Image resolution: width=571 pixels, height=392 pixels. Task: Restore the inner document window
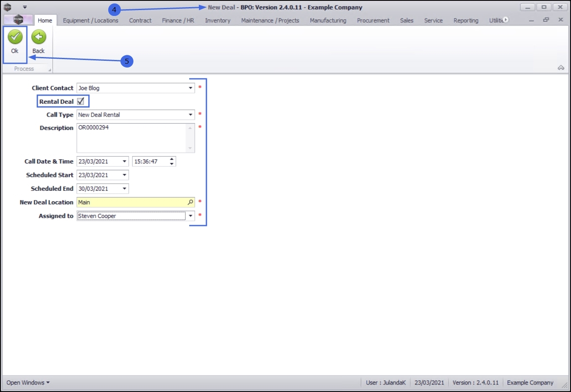[x=546, y=20]
